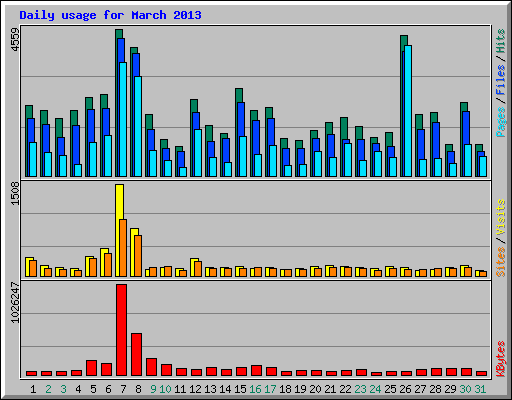Click day 14 label on x-axis

[225, 389]
